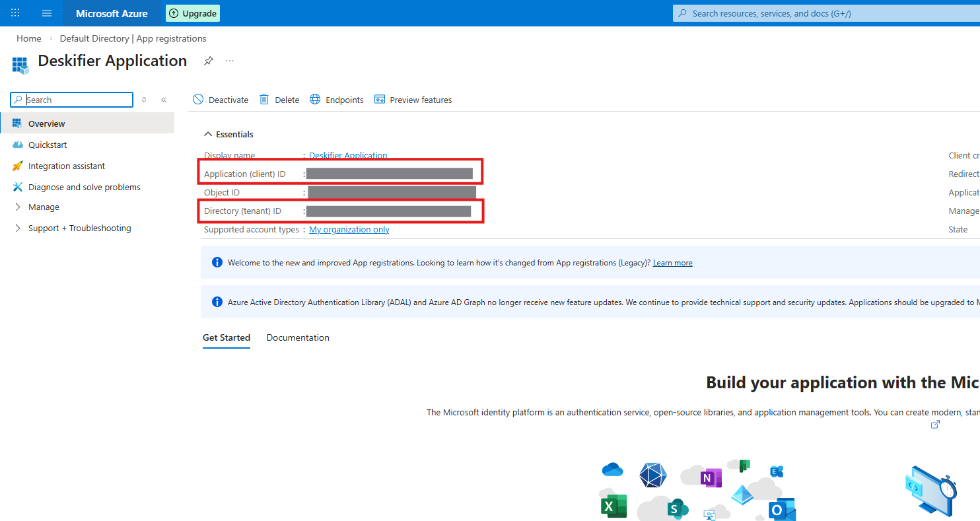Open the hamburger portal menu
The image size is (980, 521).
(47, 13)
